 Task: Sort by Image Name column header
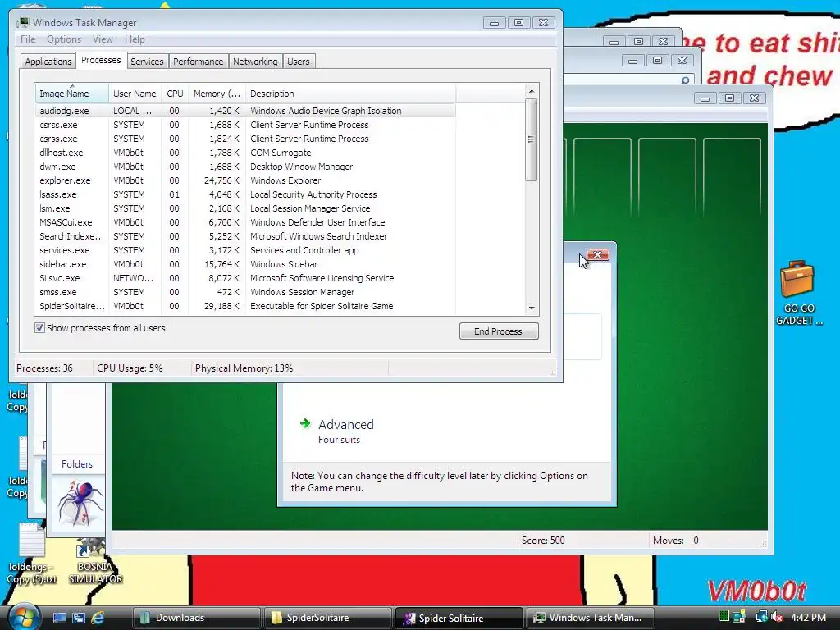tap(72, 94)
